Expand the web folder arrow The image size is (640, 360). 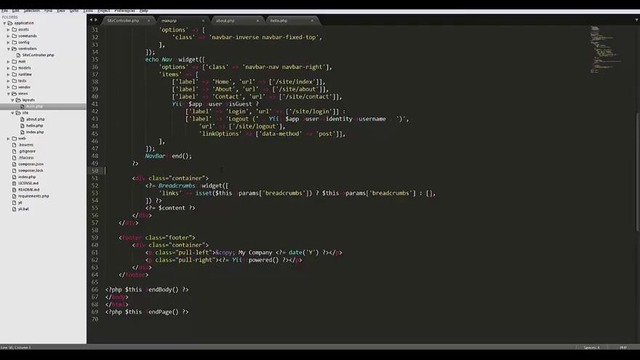click(8, 138)
